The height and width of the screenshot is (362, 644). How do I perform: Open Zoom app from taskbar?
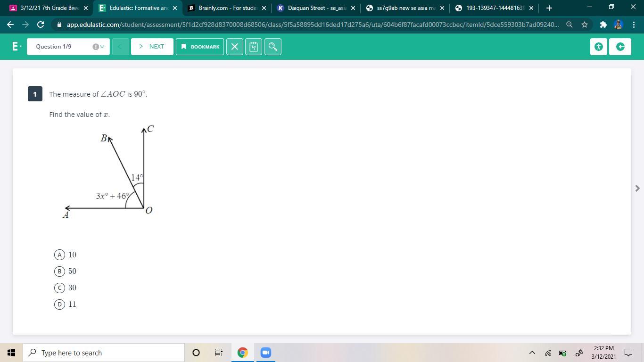pyautogui.click(x=265, y=353)
